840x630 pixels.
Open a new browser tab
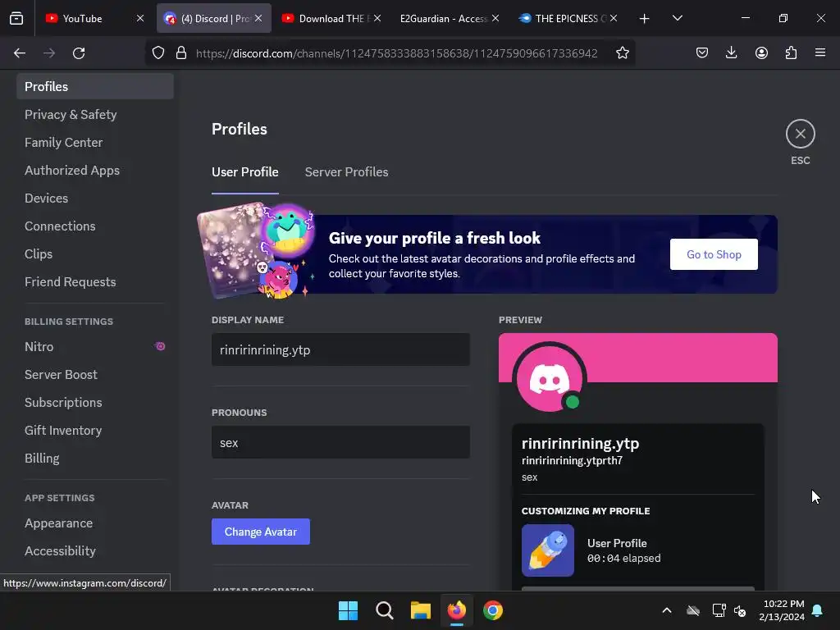point(645,19)
